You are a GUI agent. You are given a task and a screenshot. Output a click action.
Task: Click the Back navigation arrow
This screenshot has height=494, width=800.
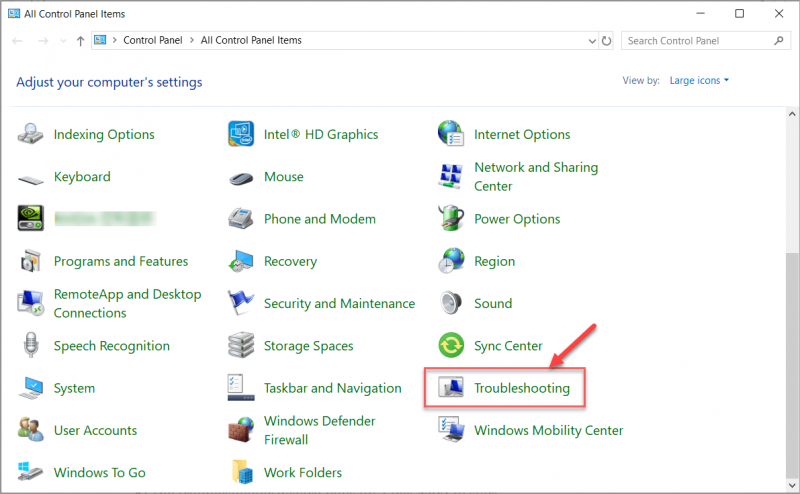[17, 41]
